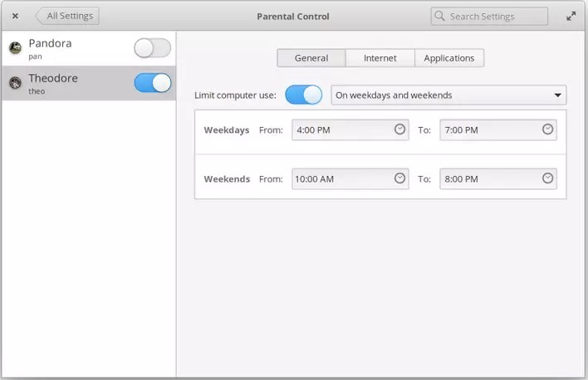
Task: Close the Parental Control window
Action: click(15, 16)
